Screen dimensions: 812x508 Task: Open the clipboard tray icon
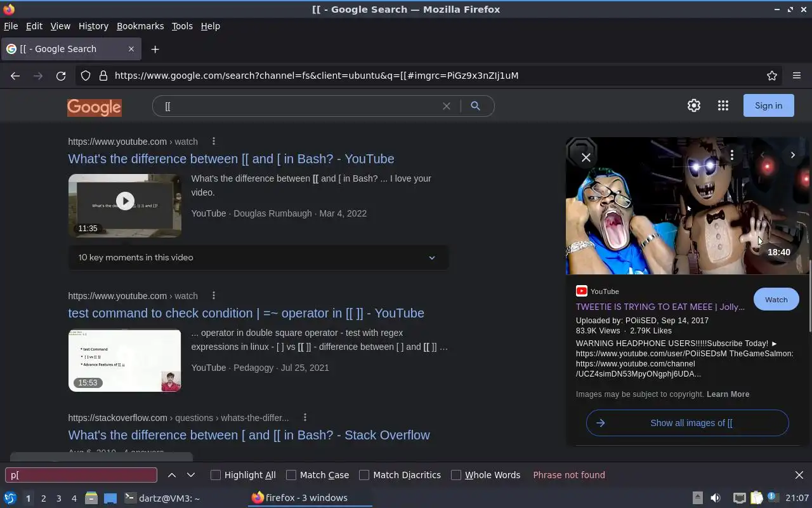pos(756,498)
